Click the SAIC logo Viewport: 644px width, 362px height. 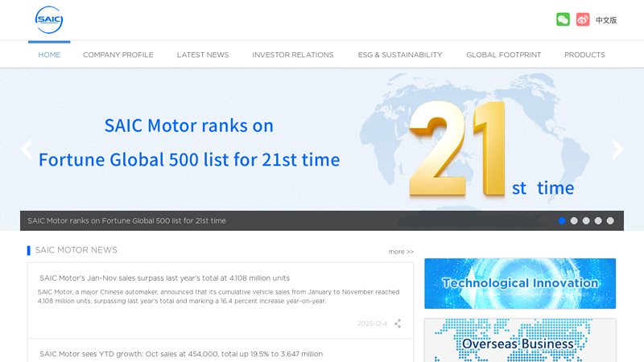(49, 19)
